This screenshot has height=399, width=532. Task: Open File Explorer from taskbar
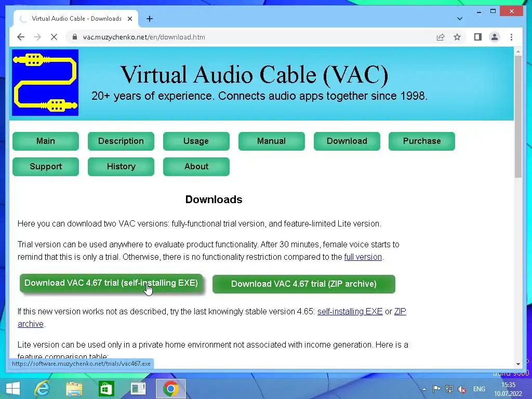coord(74,389)
